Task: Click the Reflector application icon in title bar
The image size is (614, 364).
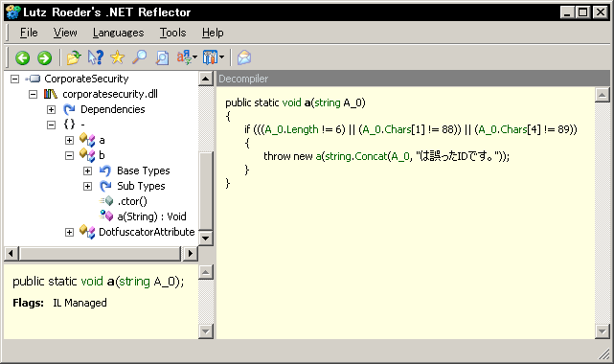Action: pyautogui.click(x=12, y=12)
